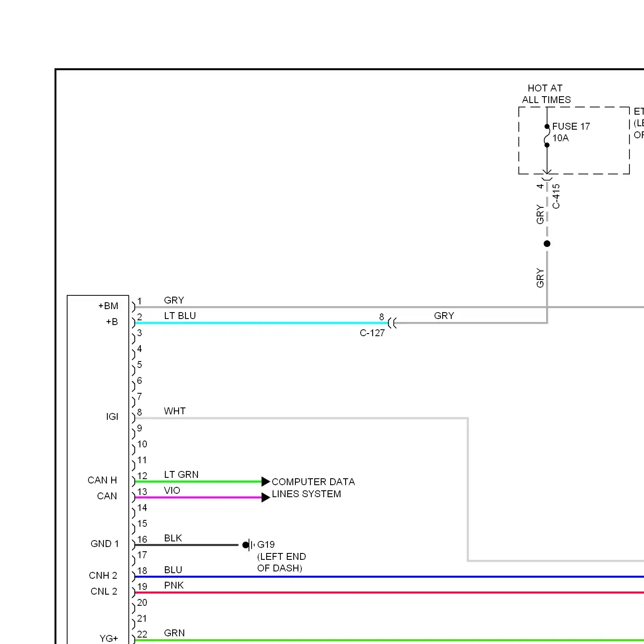Click pin number 21 on the connector
The width and height of the screenshot is (644, 644).
(142, 619)
